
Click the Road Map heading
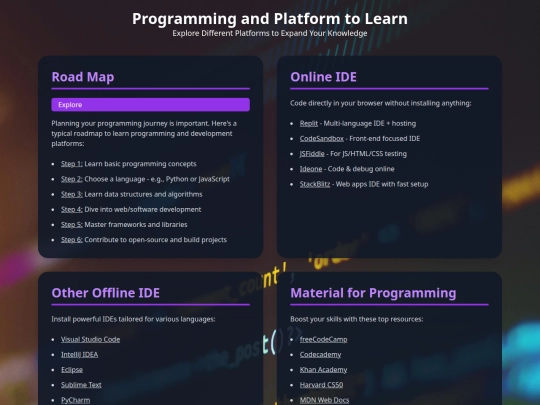click(83, 77)
